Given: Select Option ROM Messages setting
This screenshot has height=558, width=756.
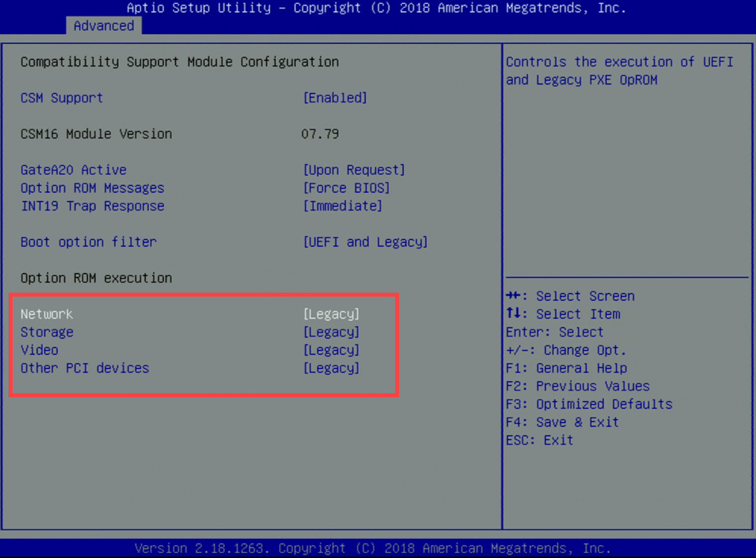Looking at the screenshot, I should [93, 188].
